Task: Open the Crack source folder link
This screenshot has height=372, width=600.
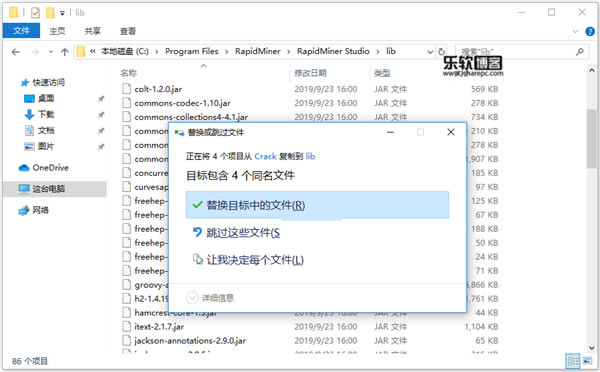Action: [x=265, y=156]
